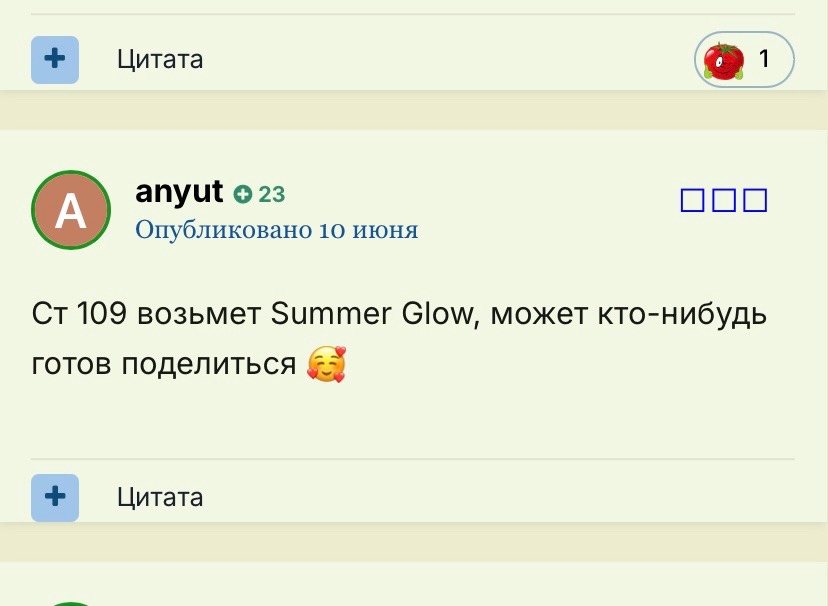The width and height of the screenshot is (828, 606).
Task: Click the partially visible green avatar at the bottom
Action: point(71,603)
